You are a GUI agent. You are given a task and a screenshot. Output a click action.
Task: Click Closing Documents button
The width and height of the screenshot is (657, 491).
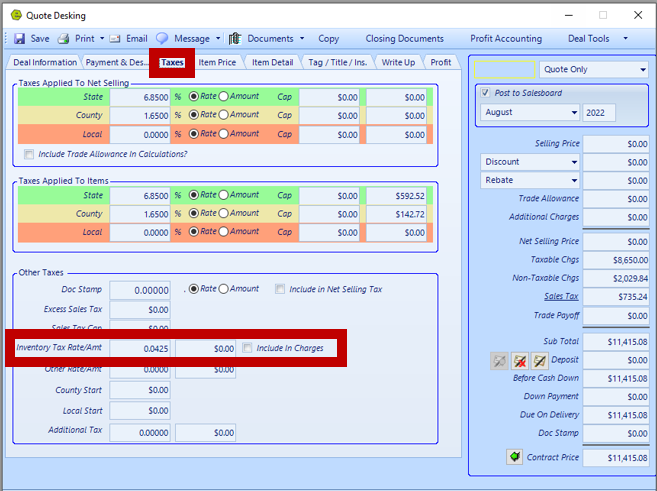coord(404,39)
